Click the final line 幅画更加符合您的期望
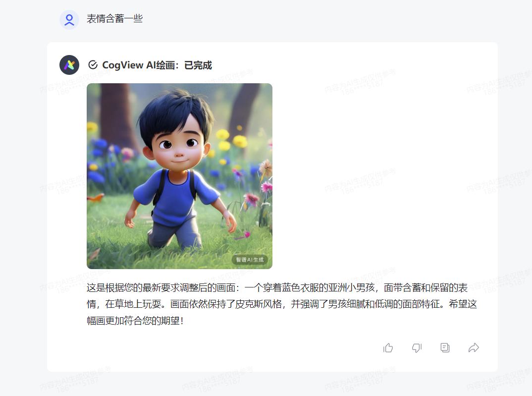The height and width of the screenshot is (396, 532). 135,320
